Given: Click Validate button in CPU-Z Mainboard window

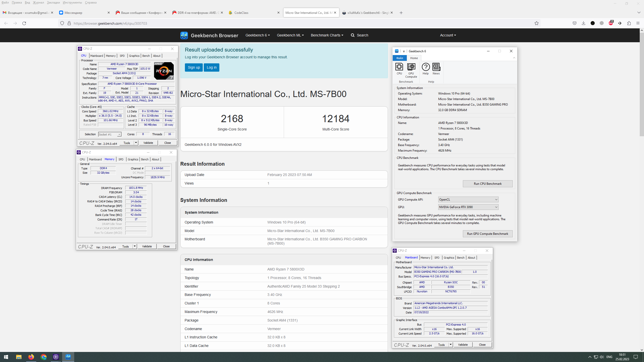Looking at the screenshot, I should click(463, 345).
